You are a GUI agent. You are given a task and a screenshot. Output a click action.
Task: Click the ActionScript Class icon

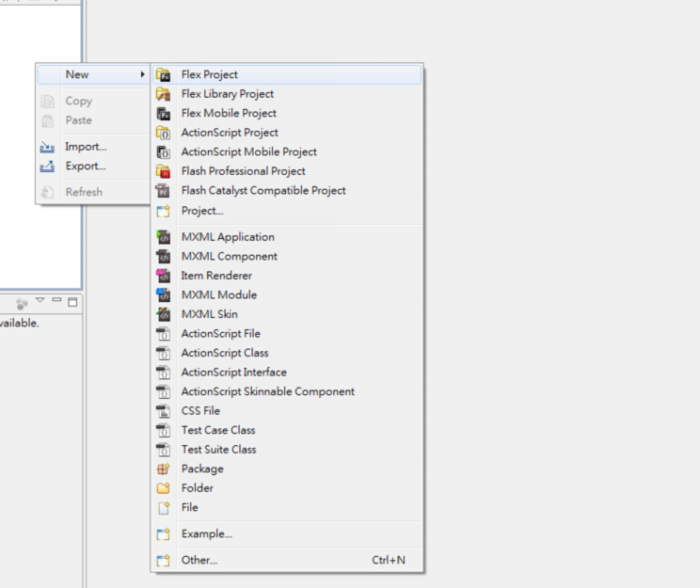click(x=164, y=353)
